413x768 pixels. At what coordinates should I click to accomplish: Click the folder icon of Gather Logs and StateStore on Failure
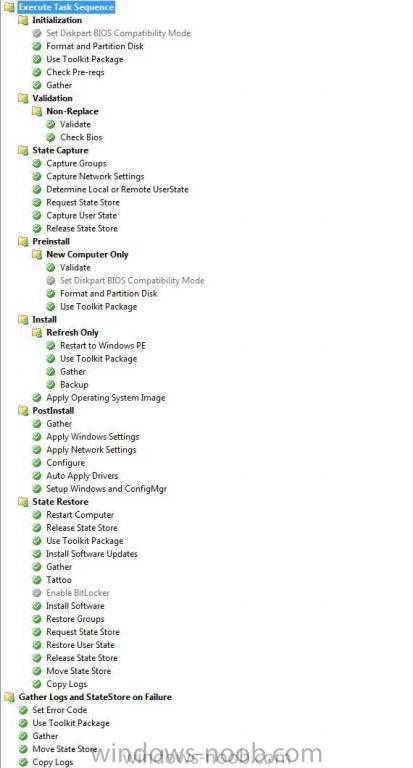(x=9, y=697)
